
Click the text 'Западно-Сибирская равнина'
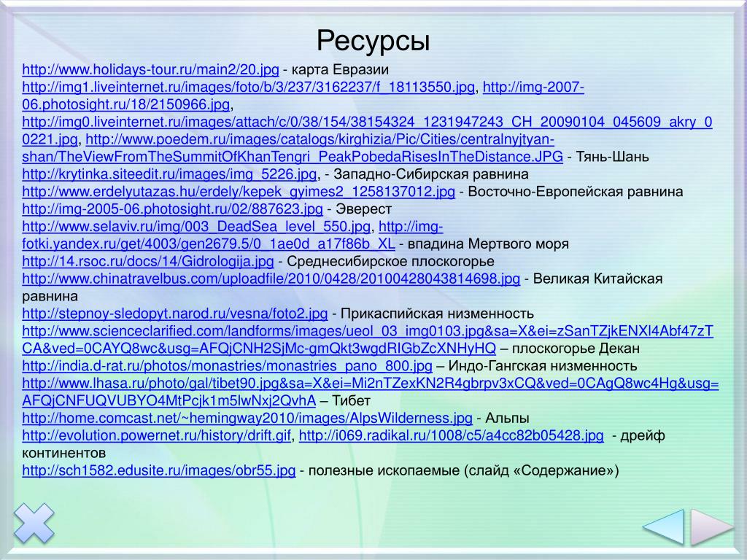[430, 174]
